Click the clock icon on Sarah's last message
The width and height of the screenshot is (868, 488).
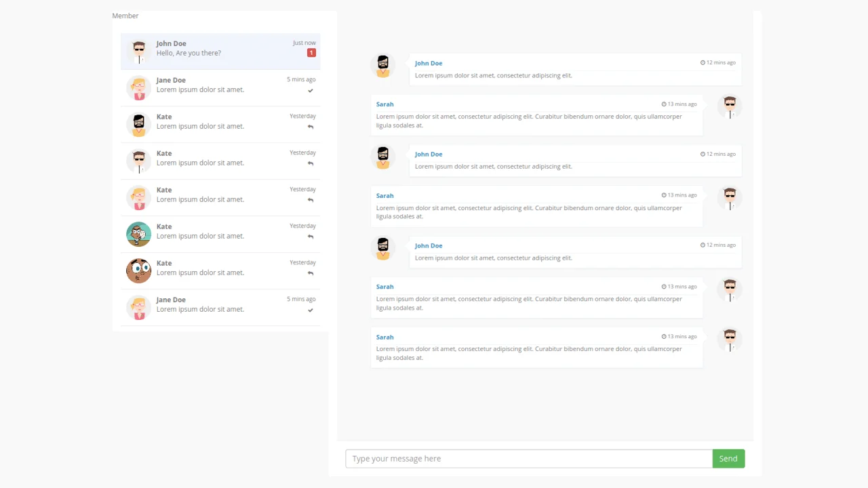[664, 336]
